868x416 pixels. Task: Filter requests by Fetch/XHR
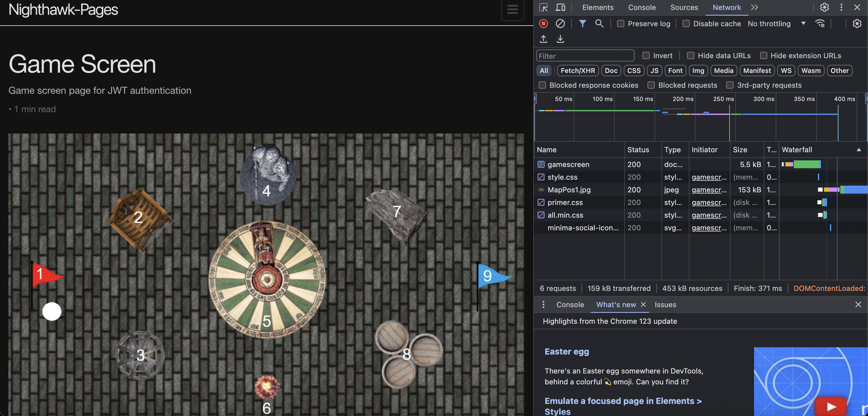click(x=578, y=71)
